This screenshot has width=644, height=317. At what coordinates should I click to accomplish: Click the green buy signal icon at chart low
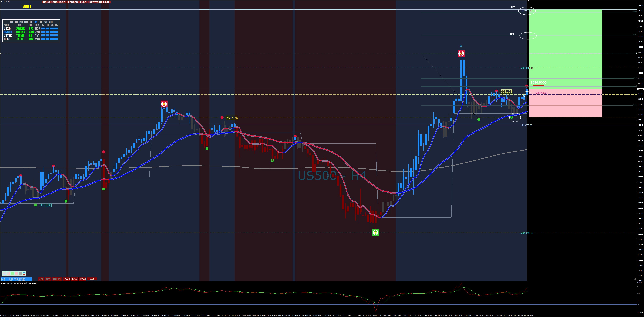pos(376,232)
